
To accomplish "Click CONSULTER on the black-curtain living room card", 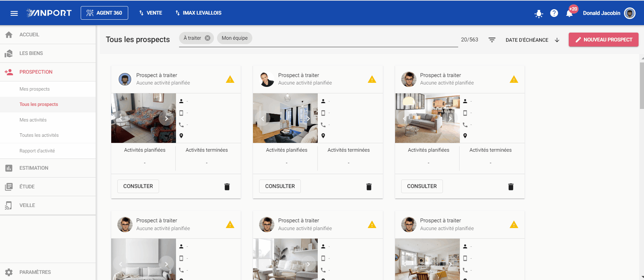I will pyautogui.click(x=280, y=186).
